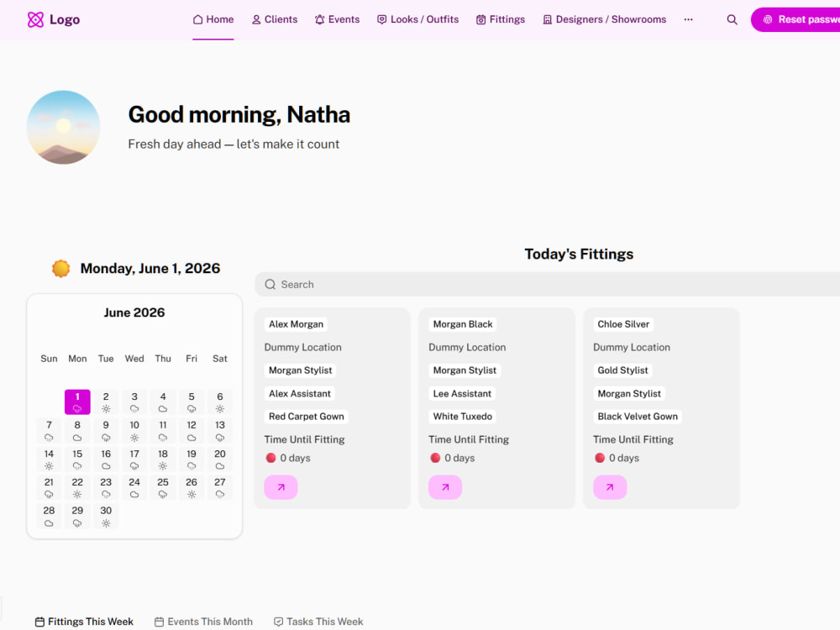Click the red status dot in Morgan Black card
840x630 pixels.
coord(435,458)
